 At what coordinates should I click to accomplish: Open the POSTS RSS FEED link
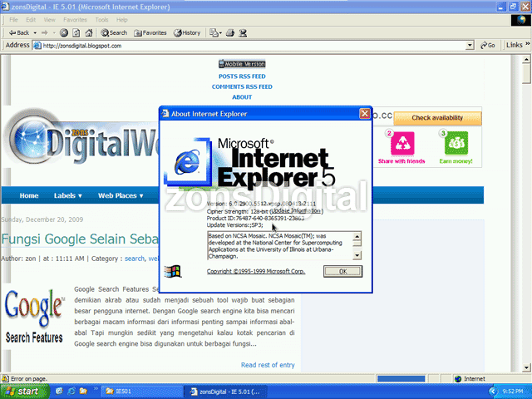click(x=242, y=76)
